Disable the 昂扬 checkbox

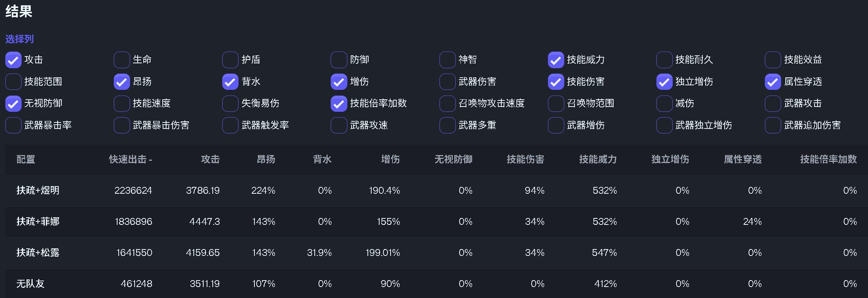pyautogui.click(x=122, y=82)
